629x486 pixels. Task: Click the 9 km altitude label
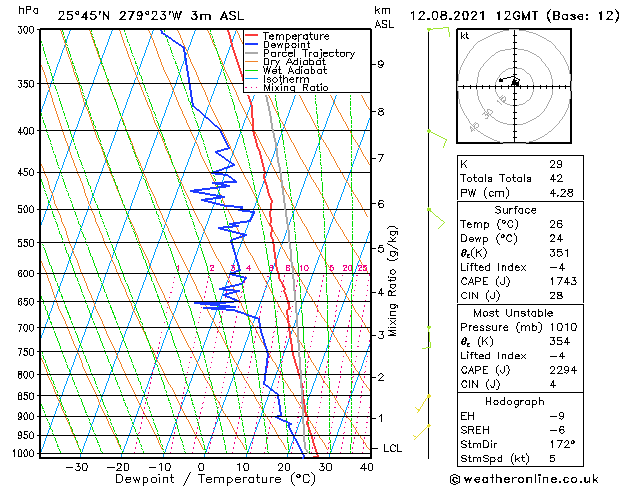pos(380,64)
